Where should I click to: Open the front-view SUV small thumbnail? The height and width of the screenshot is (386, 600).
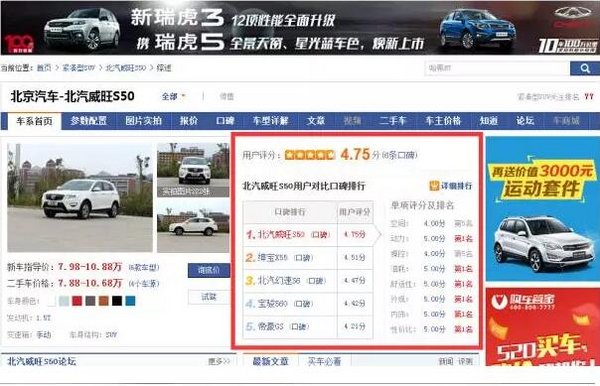tap(193, 170)
